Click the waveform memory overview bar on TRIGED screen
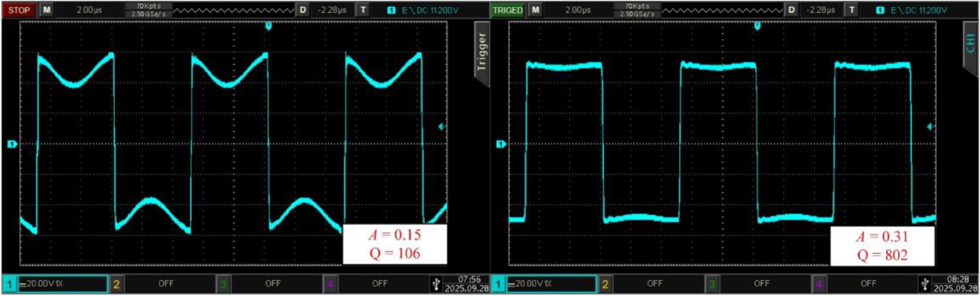Image resolution: width=980 pixels, height=296 pixels. [722, 11]
